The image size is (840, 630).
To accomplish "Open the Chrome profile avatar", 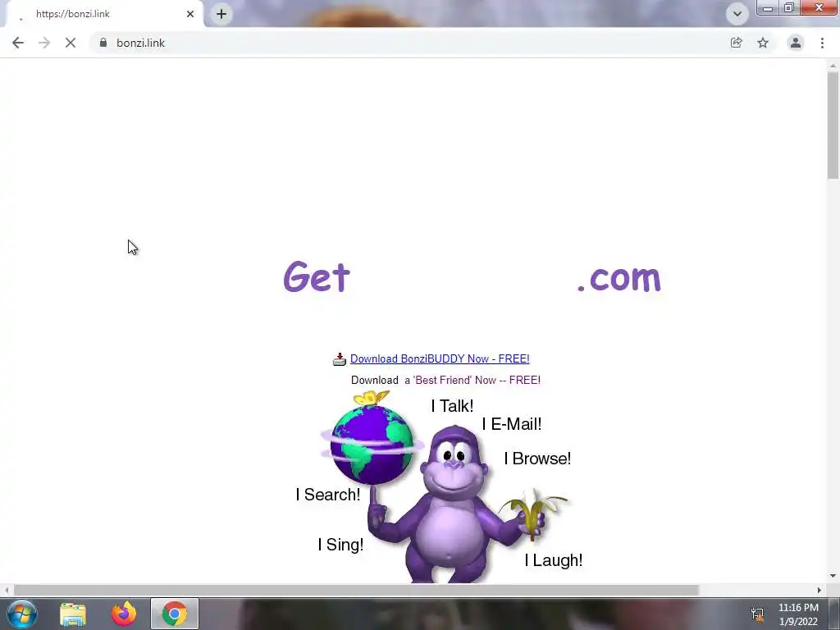I will point(796,43).
